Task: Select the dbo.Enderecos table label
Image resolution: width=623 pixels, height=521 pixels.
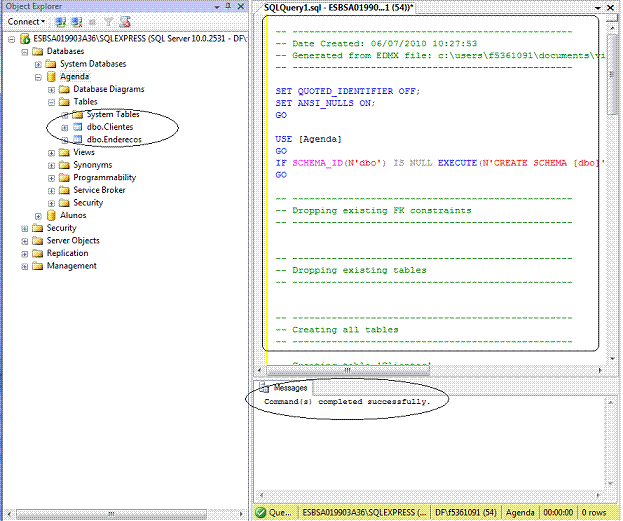Action: pyautogui.click(x=114, y=139)
